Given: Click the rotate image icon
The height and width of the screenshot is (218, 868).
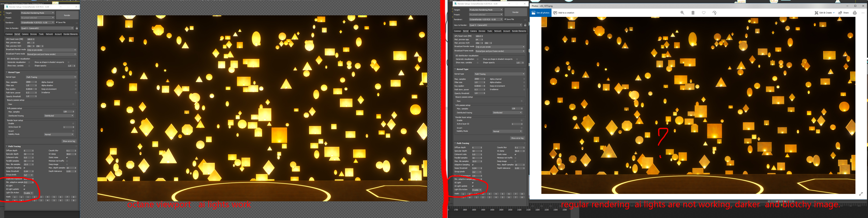Looking at the screenshot, I should coord(714,13).
